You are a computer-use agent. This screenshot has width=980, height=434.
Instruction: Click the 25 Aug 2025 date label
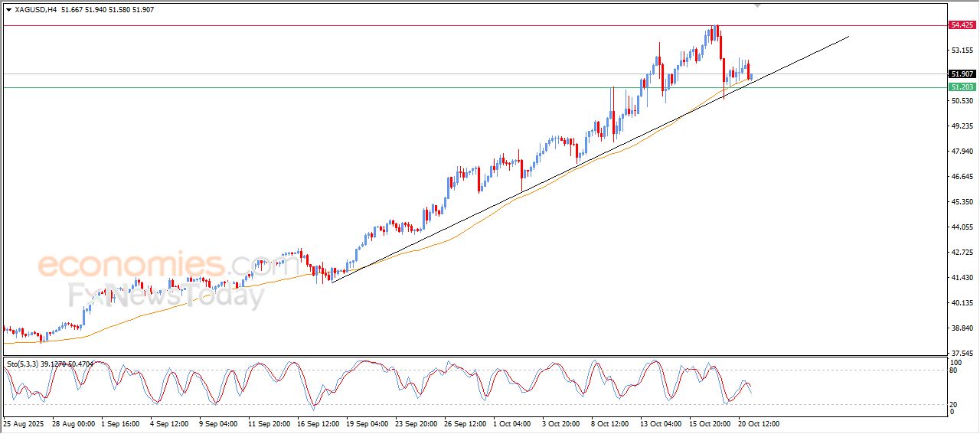pos(22,423)
